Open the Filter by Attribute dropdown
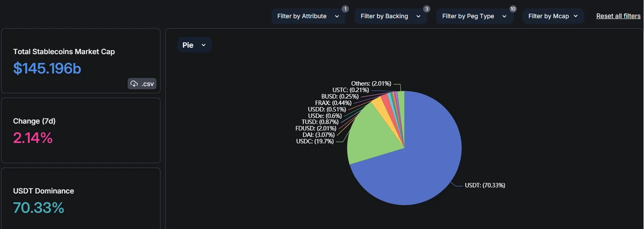This screenshot has width=644, height=229. (308, 16)
